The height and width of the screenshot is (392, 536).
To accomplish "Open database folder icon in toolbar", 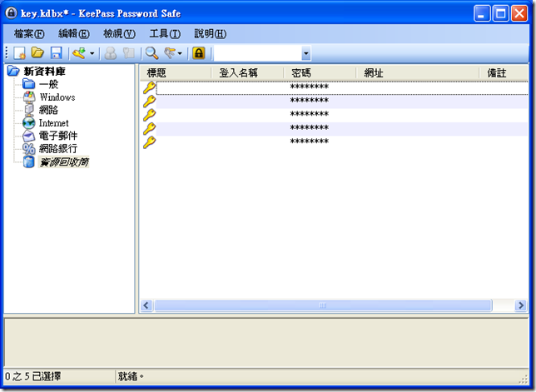I will tap(37, 53).
